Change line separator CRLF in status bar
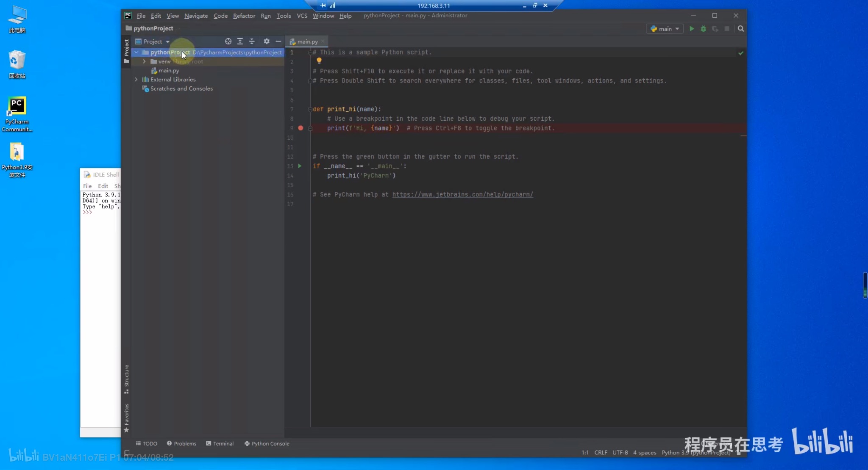The width and height of the screenshot is (868, 470). click(601, 453)
